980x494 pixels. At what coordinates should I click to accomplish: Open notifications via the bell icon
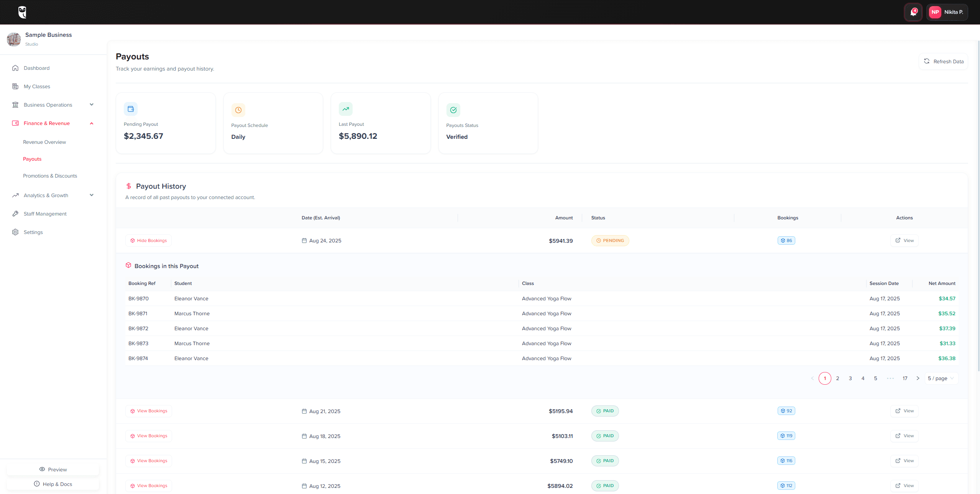click(913, 12)
